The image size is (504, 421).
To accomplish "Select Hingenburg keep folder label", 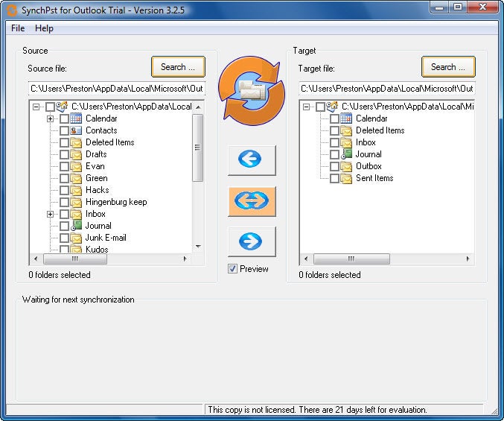I will [116, 202].
